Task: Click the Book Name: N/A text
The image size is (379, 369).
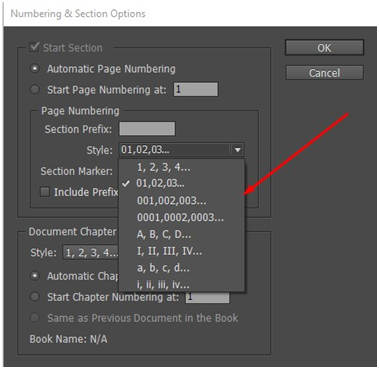Action: point(68,339)
